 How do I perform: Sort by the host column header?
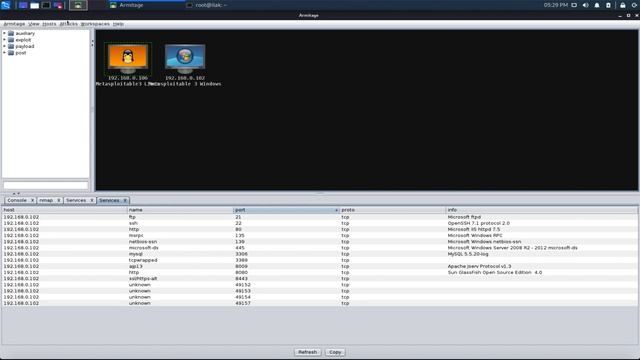tap(64, 210)
